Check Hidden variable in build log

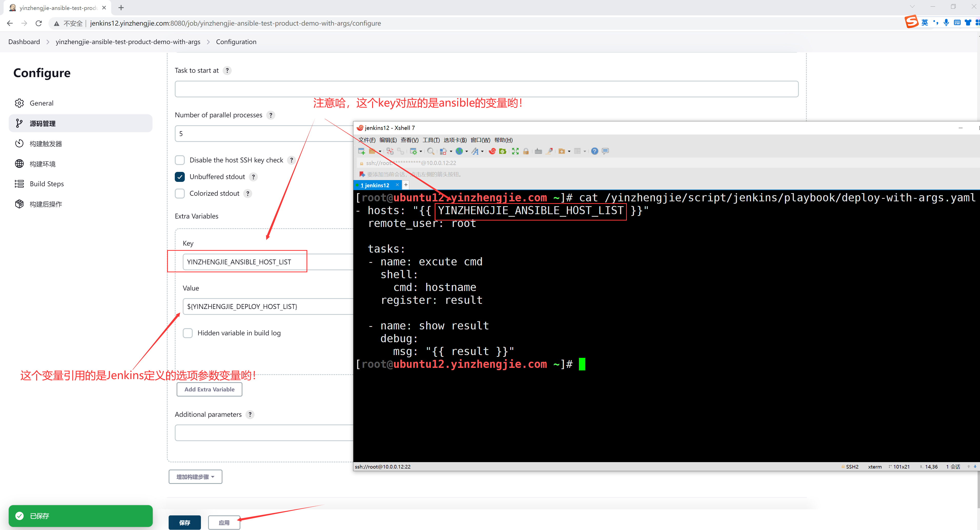click(x=188, y=333)
